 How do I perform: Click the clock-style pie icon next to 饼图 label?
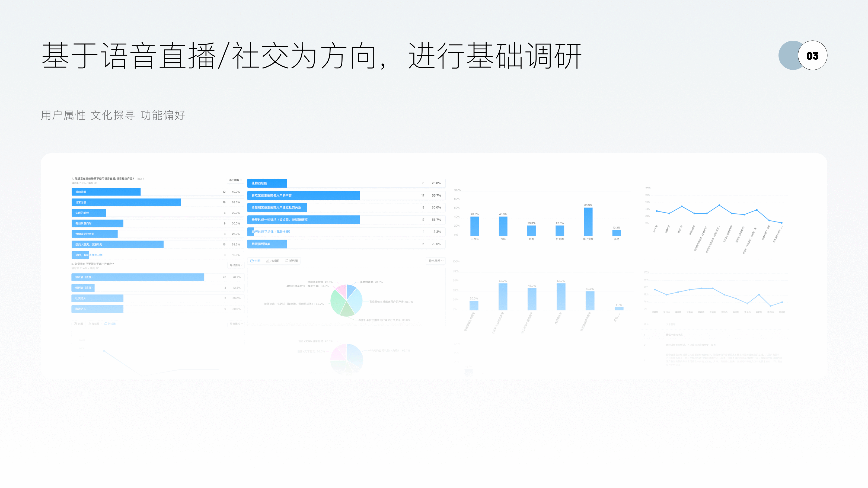252,261
